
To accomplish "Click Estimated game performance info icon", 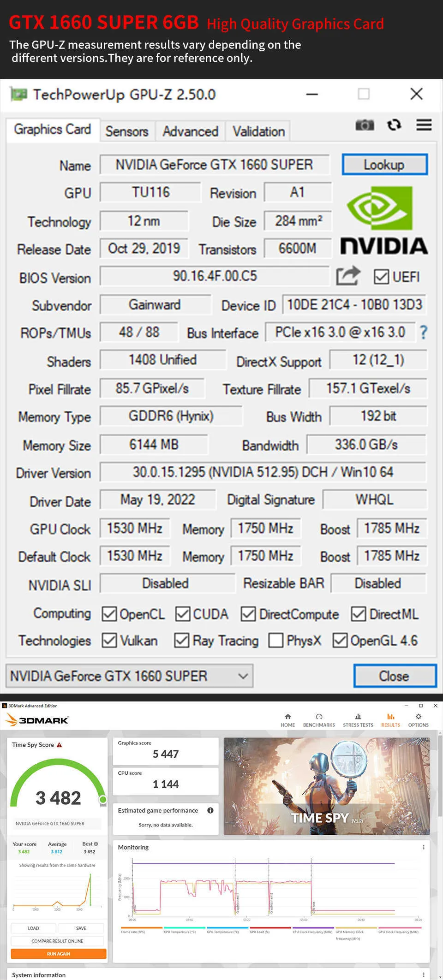I will click(210, 810).
